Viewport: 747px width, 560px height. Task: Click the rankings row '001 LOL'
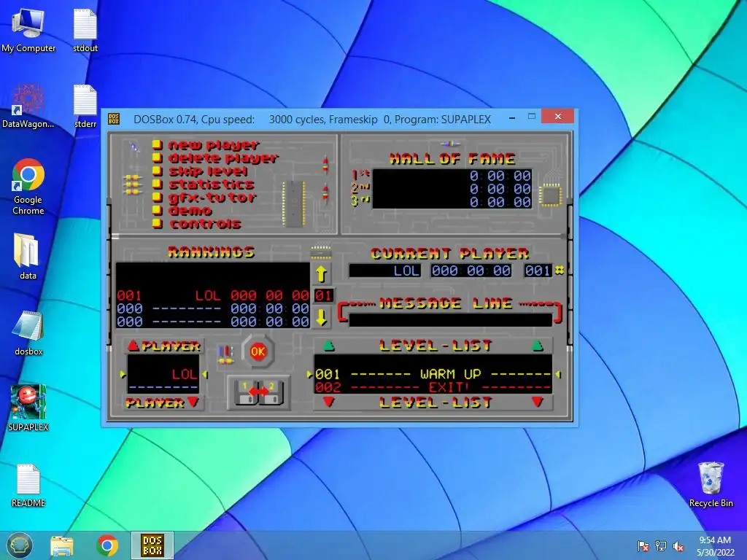tap(213, 296)
